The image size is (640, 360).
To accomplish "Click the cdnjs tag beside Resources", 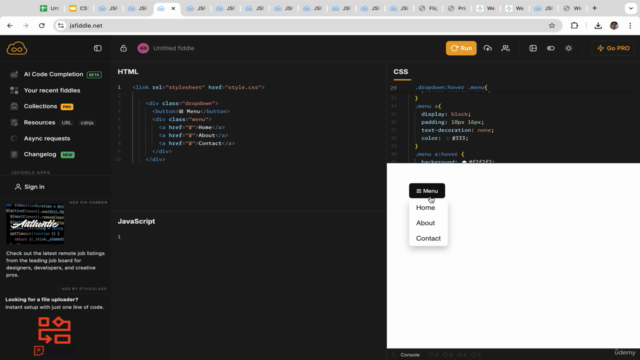I will point(87,122).
